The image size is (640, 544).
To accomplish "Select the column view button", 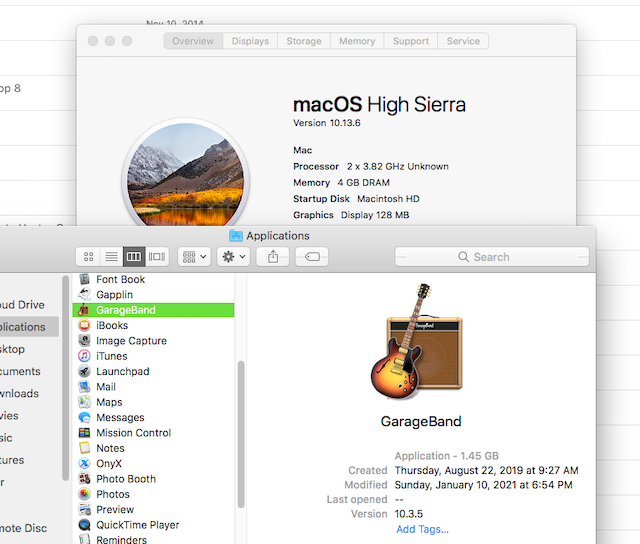I will (x=134, y=257).
